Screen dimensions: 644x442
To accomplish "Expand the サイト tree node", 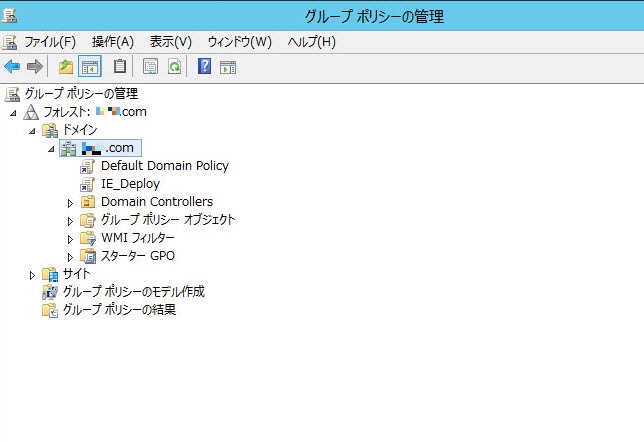I will click(x=32, y=274).
